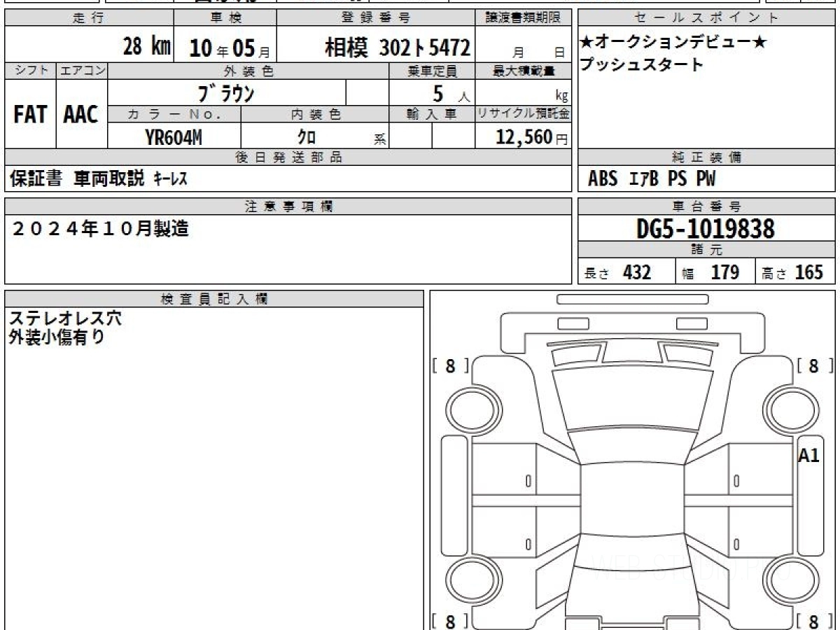
Task: Select エアB in the equipment list
Action: coord(643,179)
